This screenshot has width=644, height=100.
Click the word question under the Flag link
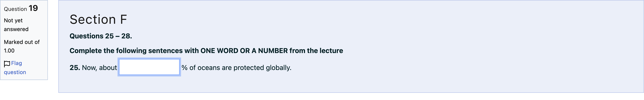coord(15,72)
